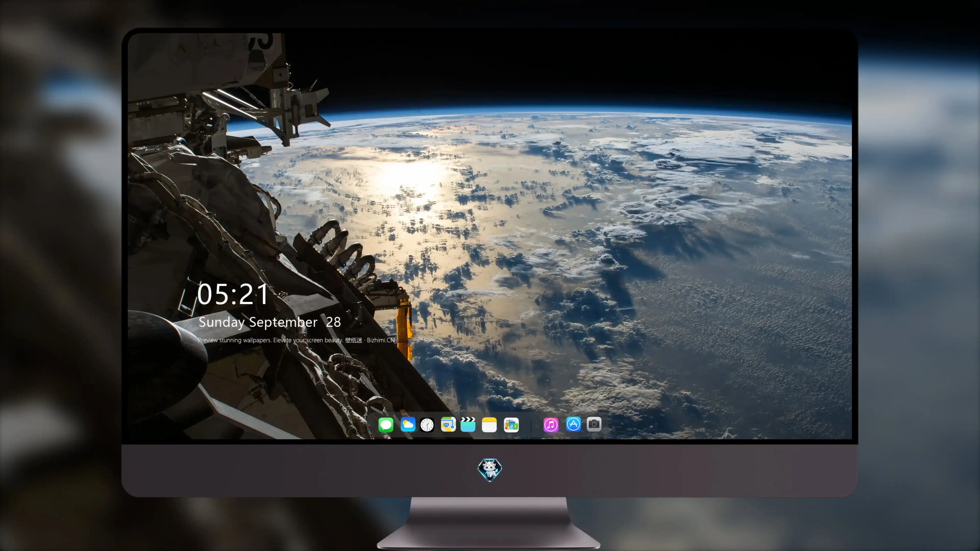Click the "Preview stunning wallpapers" tagline
Viewport: 980px width, 551px height.
(234, 340)
